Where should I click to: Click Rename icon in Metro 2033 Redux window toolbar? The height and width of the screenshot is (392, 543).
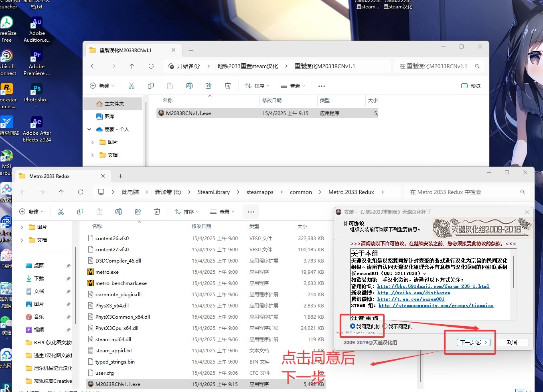(119, 212)
